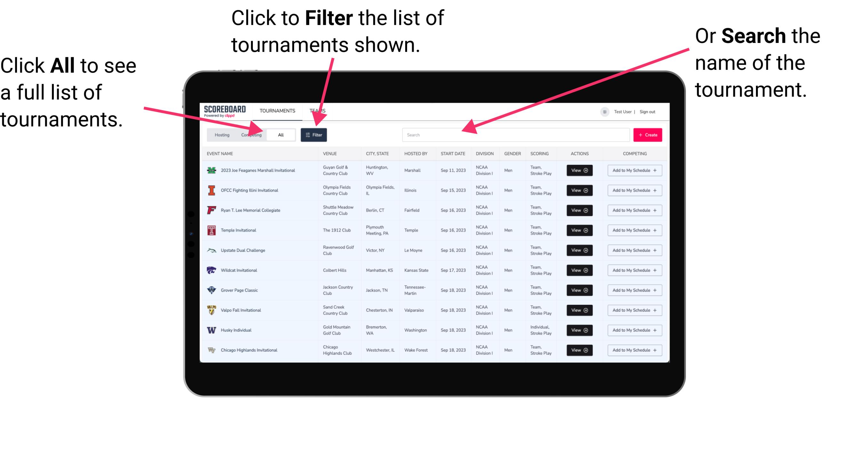The width and height of the screenshot is (868, 467).
Task: Click the Marshall team logo icon
Action: click(211, 171)
